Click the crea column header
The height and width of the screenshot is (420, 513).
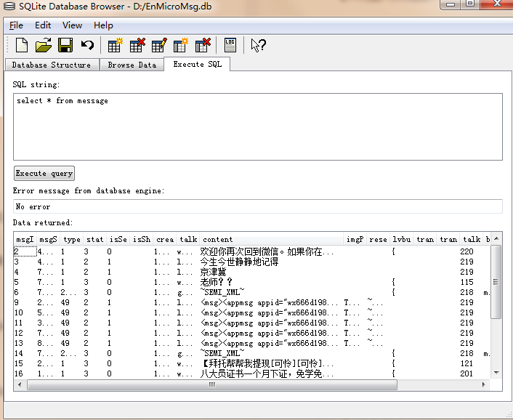click(x=164, y=240)
